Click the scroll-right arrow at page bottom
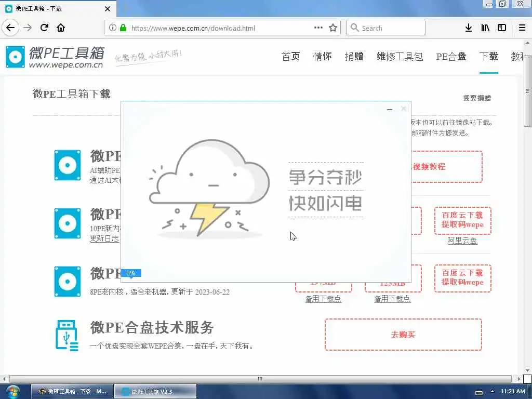The image size is (532, 399). [x=518, y=379]
